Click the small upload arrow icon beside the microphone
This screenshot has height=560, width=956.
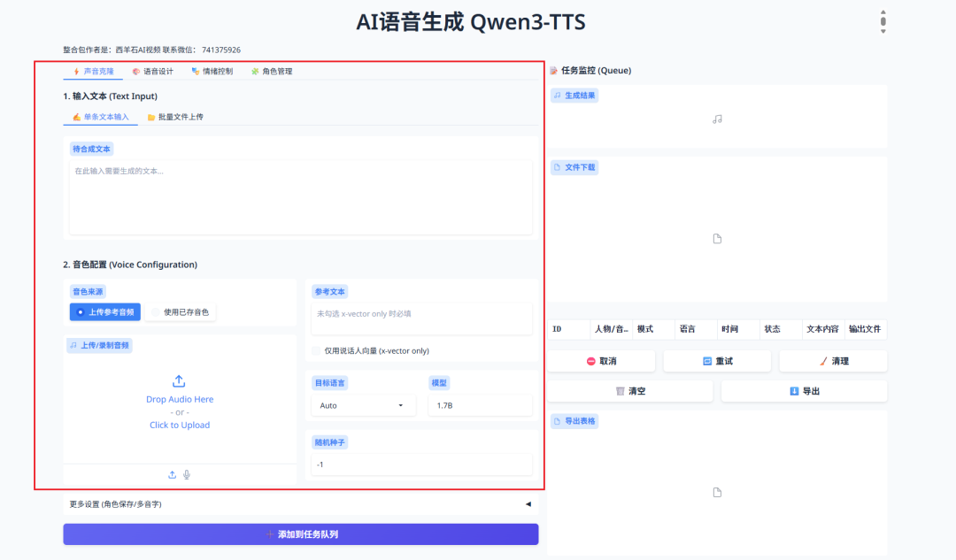click(172, 474)
